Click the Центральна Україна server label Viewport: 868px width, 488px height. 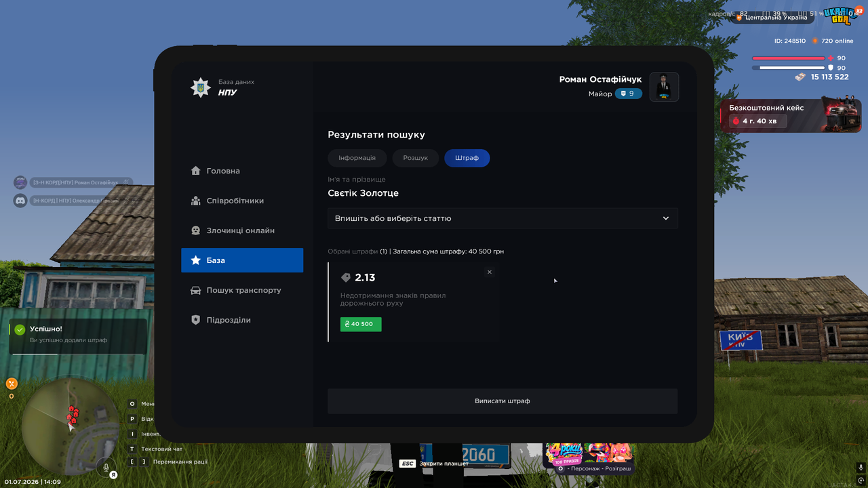[x=771, y=18]
